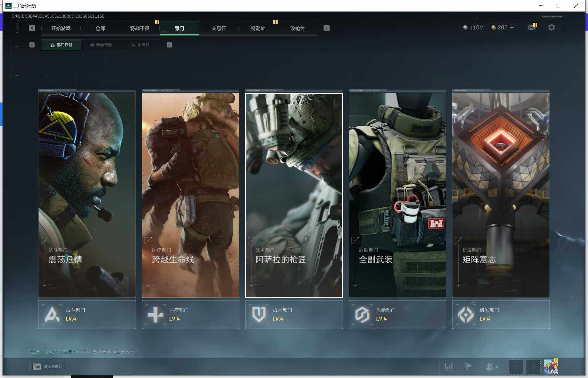Click the Q key navigation hint
Image resolution: width=588 pixels, height=378 pixels.
pyautogui.click(x=32, y=28)
